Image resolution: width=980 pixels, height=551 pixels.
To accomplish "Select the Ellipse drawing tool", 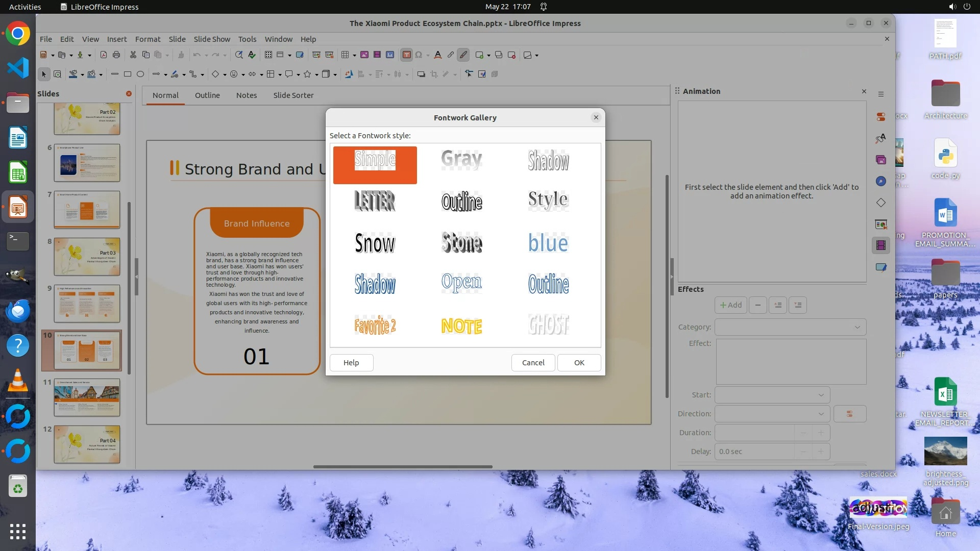I will (140, 74).
